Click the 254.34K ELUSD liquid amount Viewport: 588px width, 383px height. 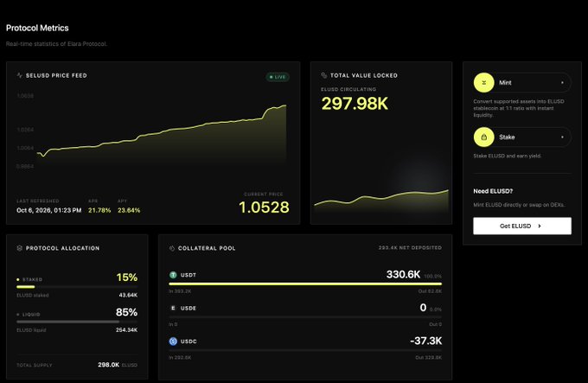click(x=126, y=330)
